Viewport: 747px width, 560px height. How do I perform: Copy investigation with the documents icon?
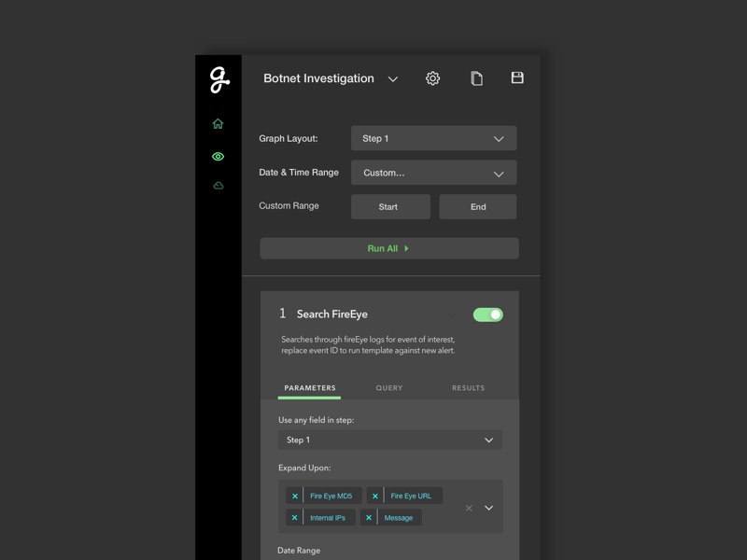[x=476, y=78]
